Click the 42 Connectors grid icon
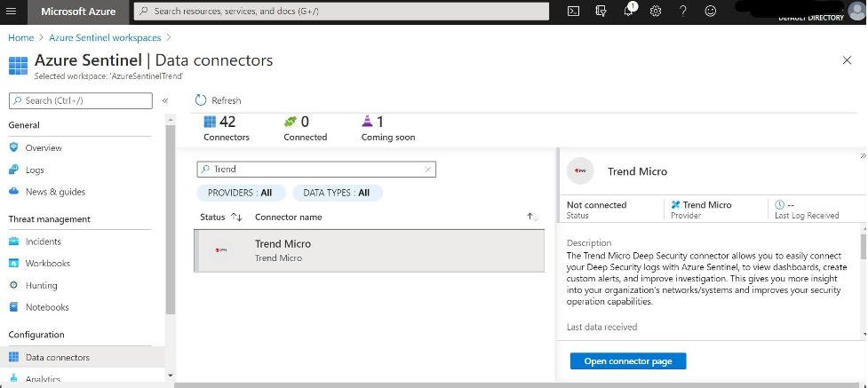The width and height of the screenshot is (868, 388). 210,122
